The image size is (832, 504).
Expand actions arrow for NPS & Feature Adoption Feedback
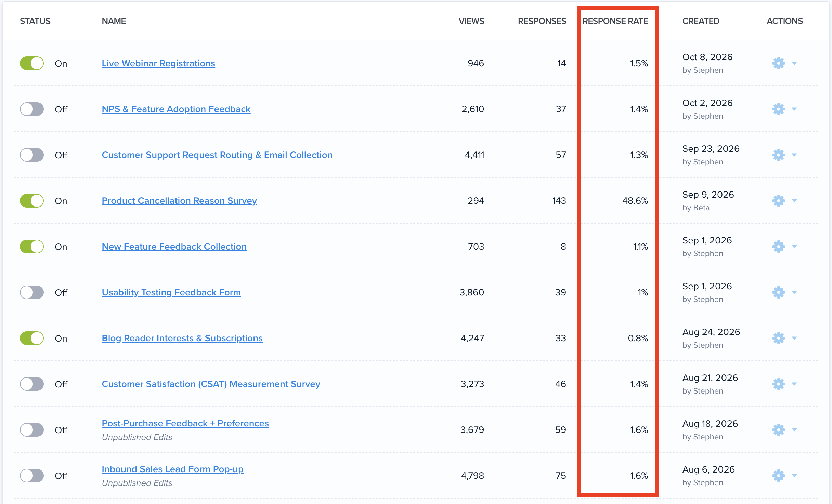[x=794, y=109]
